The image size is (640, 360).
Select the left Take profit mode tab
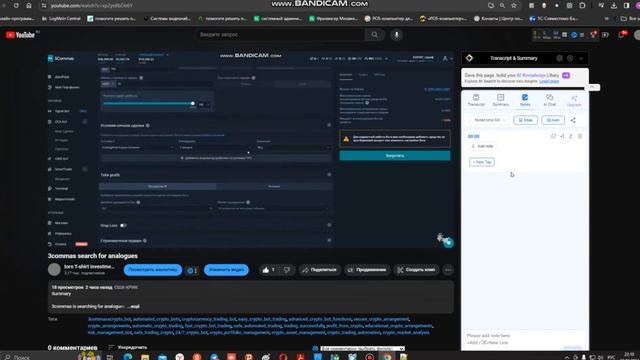pyautogui.click(x=157, y=186)
